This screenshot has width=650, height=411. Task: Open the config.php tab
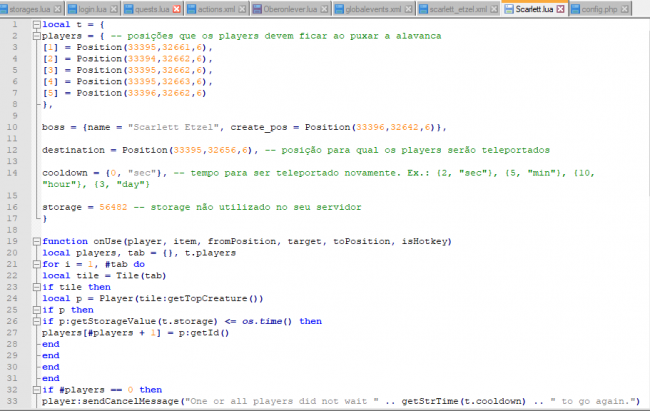[x=599, y=9]
